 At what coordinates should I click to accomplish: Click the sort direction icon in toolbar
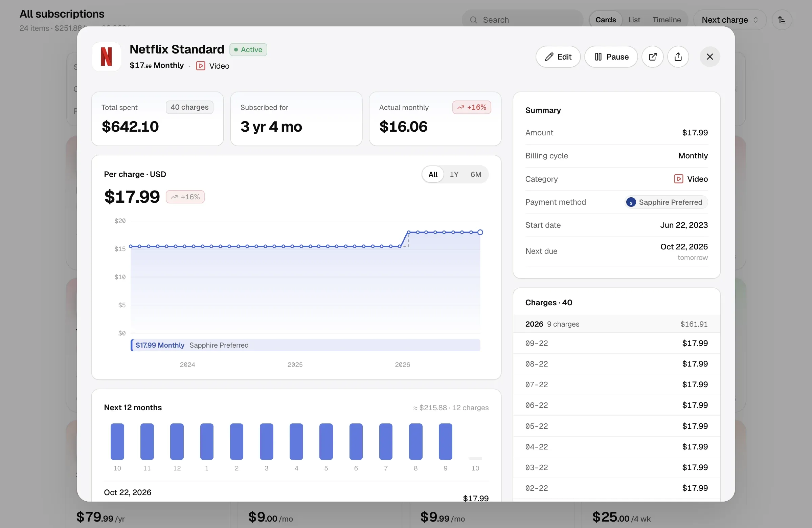coord(782,20)
